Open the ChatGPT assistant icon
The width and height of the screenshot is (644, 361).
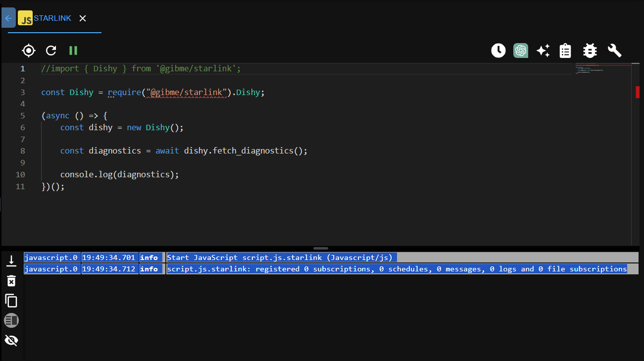coord(521,50)
